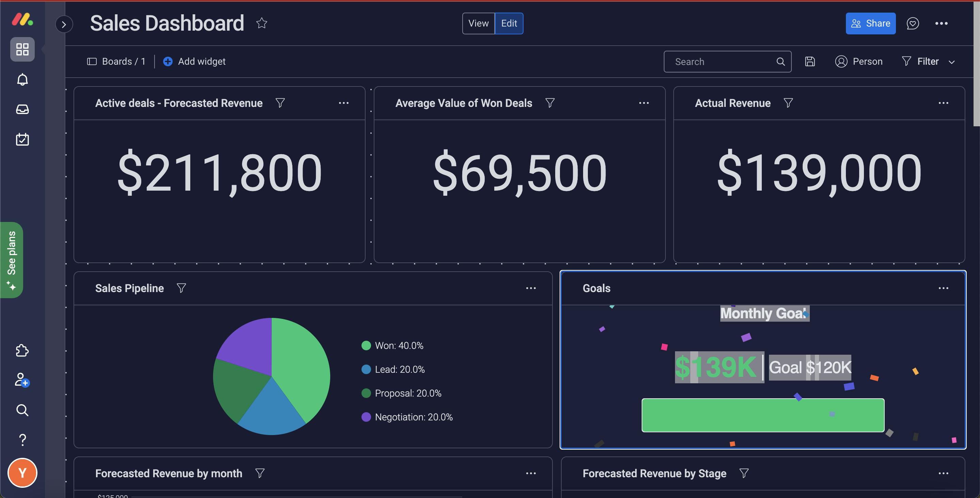Click the dashboard Search input field
Viewport: 980px width, 498px height.
(x=723, y=62)
